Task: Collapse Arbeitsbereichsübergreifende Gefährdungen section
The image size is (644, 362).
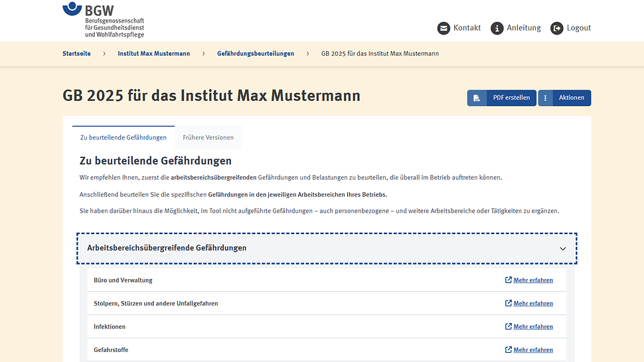Action: (x=166, y=248)
